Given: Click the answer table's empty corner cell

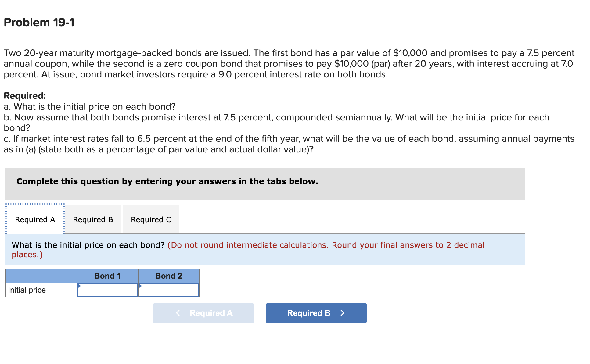Looking at the screenshot, I should pyautogui.click(x=41, y=276).
